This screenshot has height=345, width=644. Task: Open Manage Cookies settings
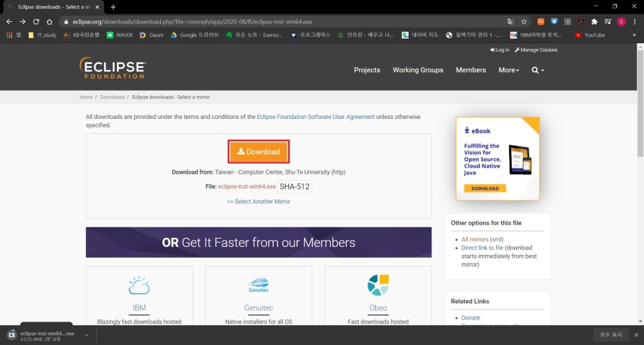(x=536, y=50)
